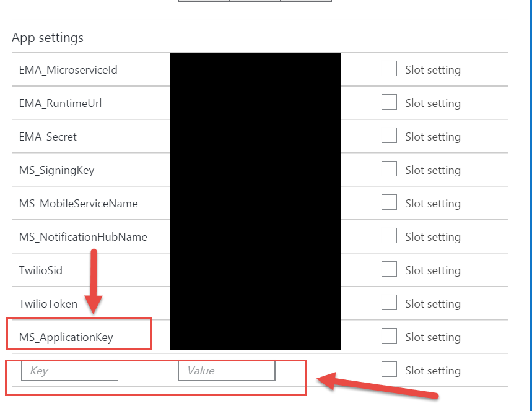Viewport: 532px width, 411px height.
Task: Tick the EMA_Secret Slot setting checkbox
Action: pyautogui.click(x=389, y=136)
